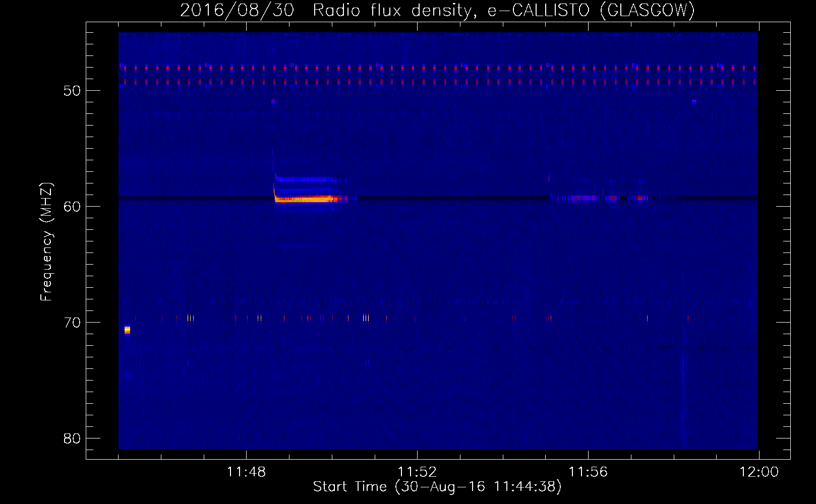
Task: Click the yellow-red spot near 71 MHz
Action: point(127,330)
